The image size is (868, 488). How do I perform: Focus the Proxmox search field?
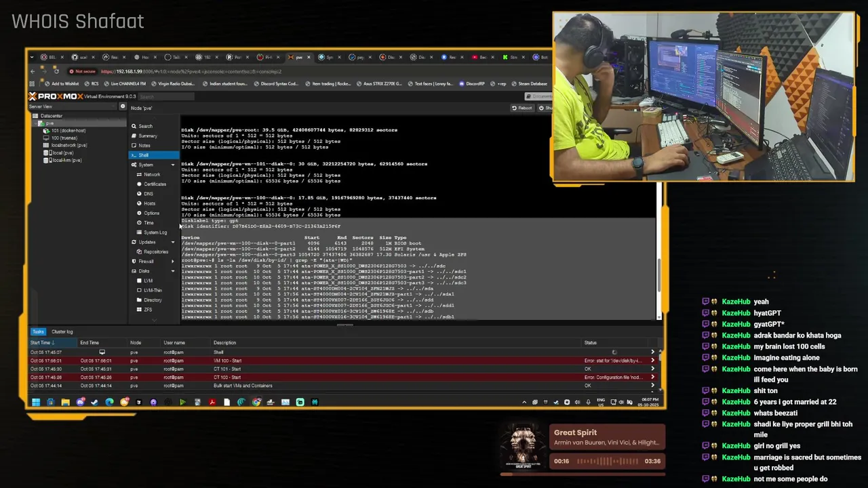click(x=166, y=96)
